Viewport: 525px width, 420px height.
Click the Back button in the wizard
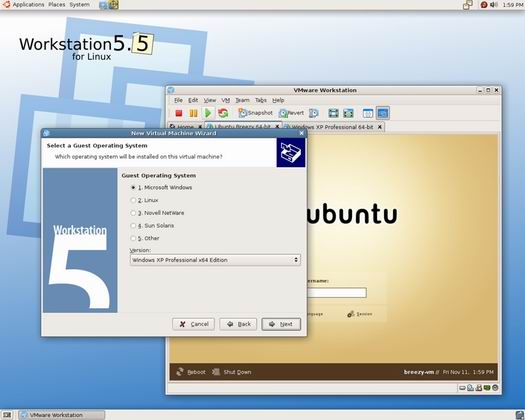point(238,324)
